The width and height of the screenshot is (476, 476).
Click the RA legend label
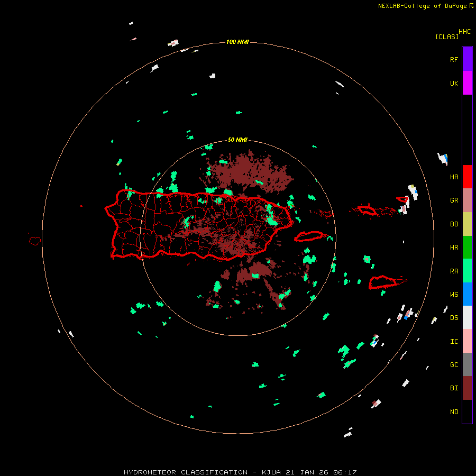[x=454, y=271]
